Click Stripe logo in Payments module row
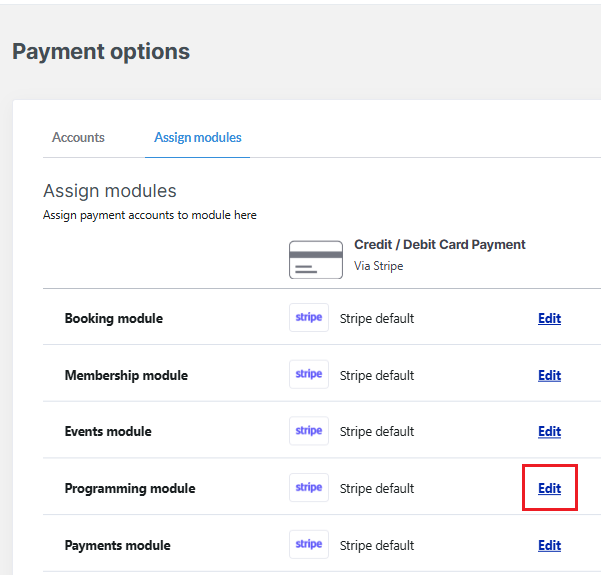This screenshot has width=601, height=575. point(309,545)
